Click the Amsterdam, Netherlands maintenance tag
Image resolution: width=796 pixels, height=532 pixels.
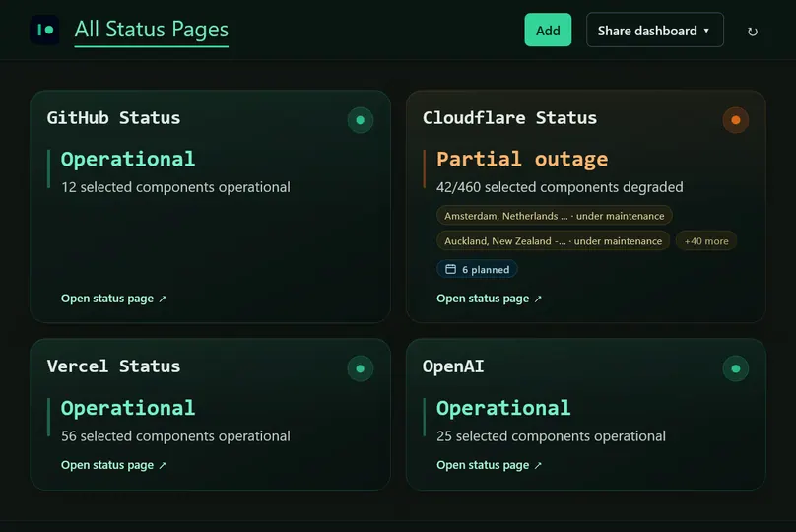tap(555, 216)
